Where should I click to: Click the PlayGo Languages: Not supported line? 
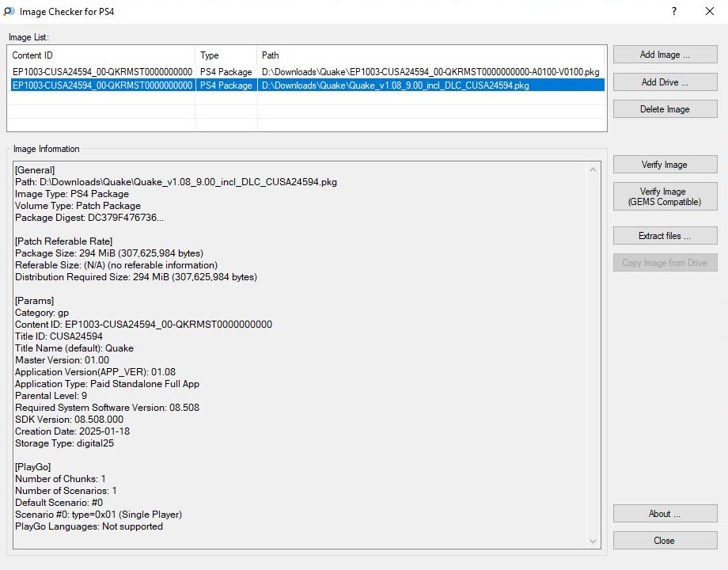point(89,526)
